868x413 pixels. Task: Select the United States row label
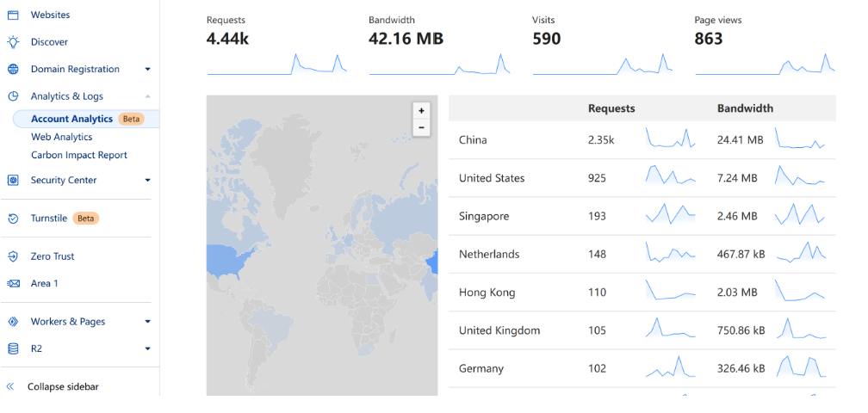(x=492, y=178)
